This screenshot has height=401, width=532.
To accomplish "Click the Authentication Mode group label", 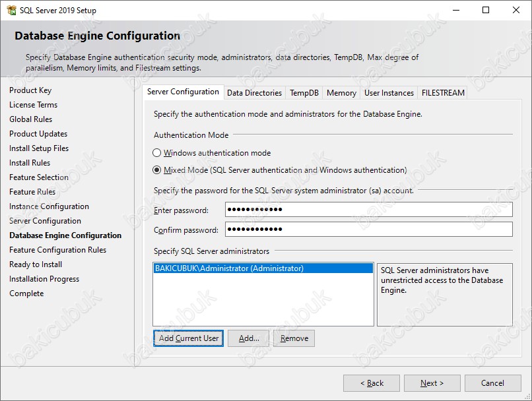I will [x=191, y=135].
